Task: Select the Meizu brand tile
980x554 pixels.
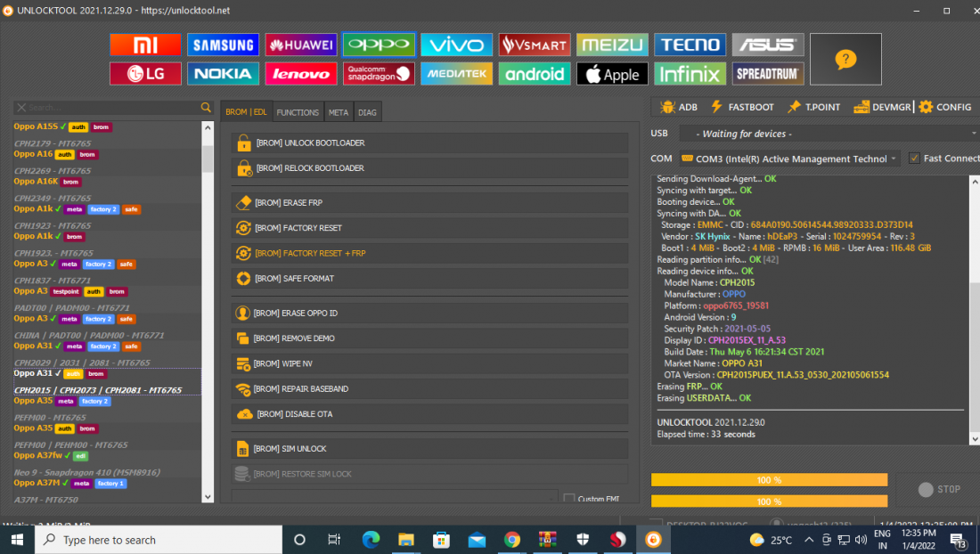Action: [x=613, y=45]
